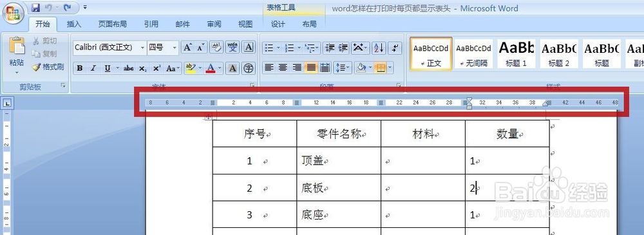Apply table borders button
644x235 pixels.
381,68
